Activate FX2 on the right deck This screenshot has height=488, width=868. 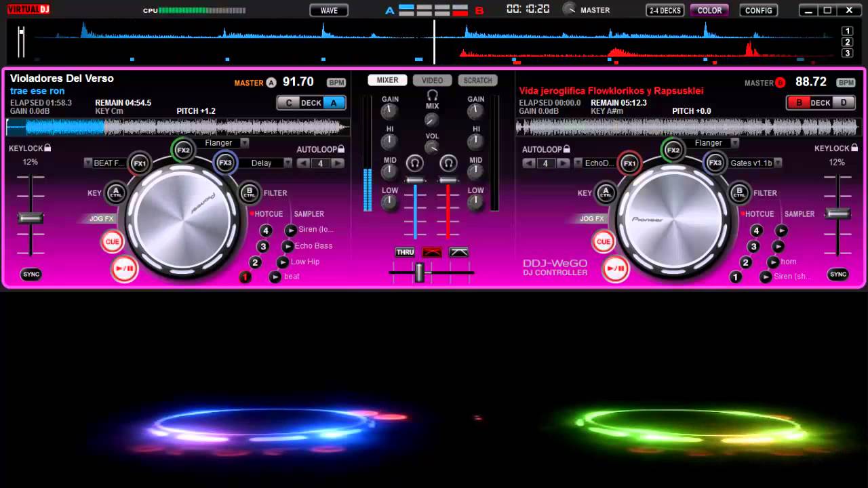pos(673,150)
